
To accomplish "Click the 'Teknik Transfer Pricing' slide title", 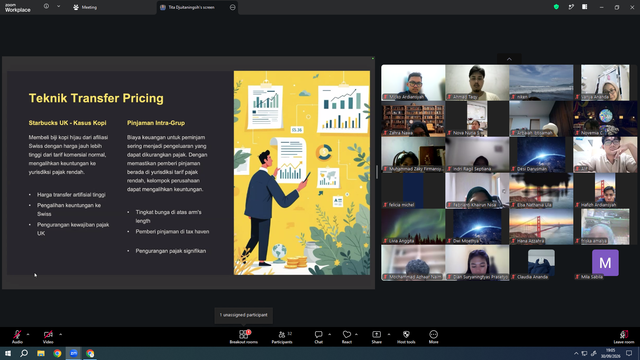I will click(96, 98).
